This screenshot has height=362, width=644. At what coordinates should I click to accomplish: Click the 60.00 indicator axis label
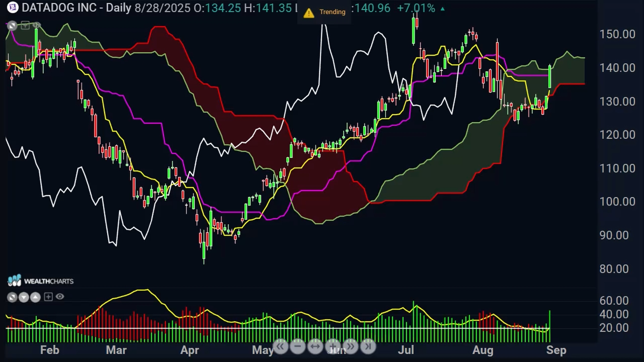(614, 301)
